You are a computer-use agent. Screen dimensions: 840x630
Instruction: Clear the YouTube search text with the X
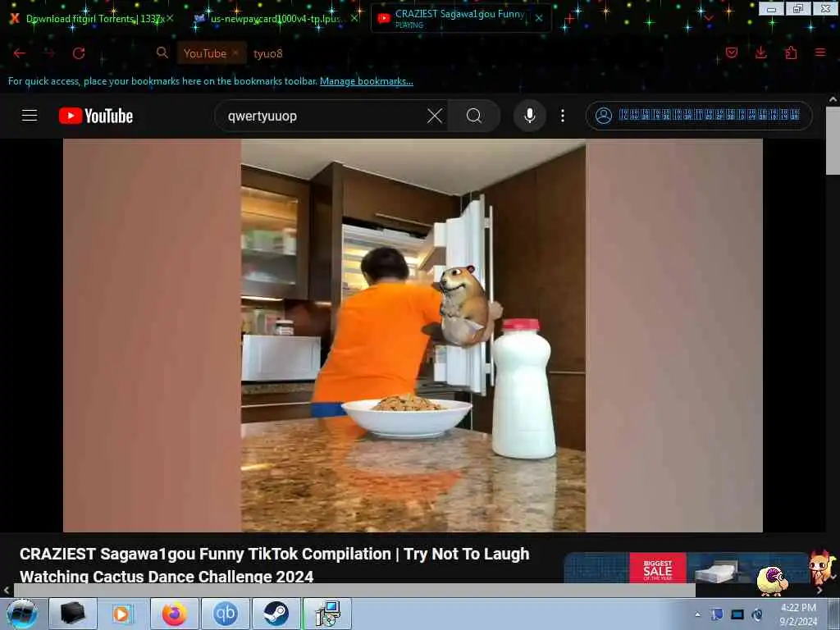(x=435, y=116)
